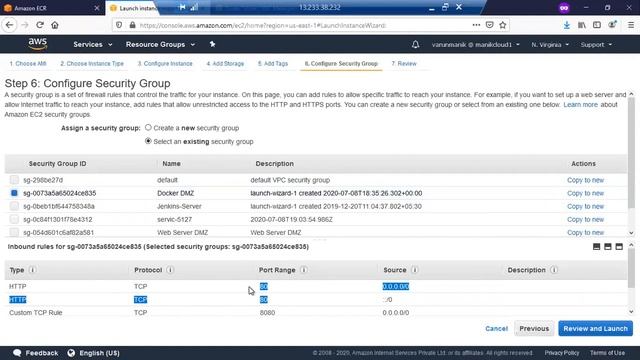The image size is (640, 360).
Task: Click the Review and Launch button
Action: (x=596, y=329)
